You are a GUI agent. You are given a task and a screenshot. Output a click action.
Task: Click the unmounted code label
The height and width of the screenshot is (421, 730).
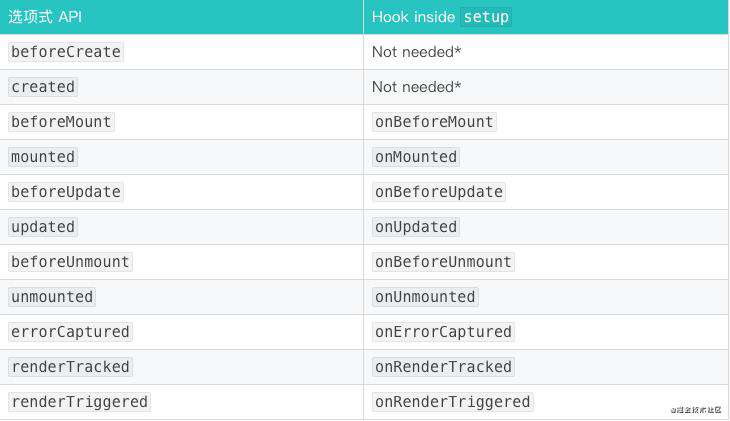(52, 297)
